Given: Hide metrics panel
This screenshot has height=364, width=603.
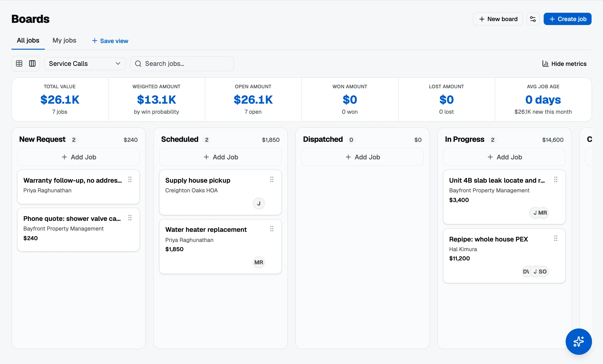Looking at the screenshot, I should click(564, 64).
